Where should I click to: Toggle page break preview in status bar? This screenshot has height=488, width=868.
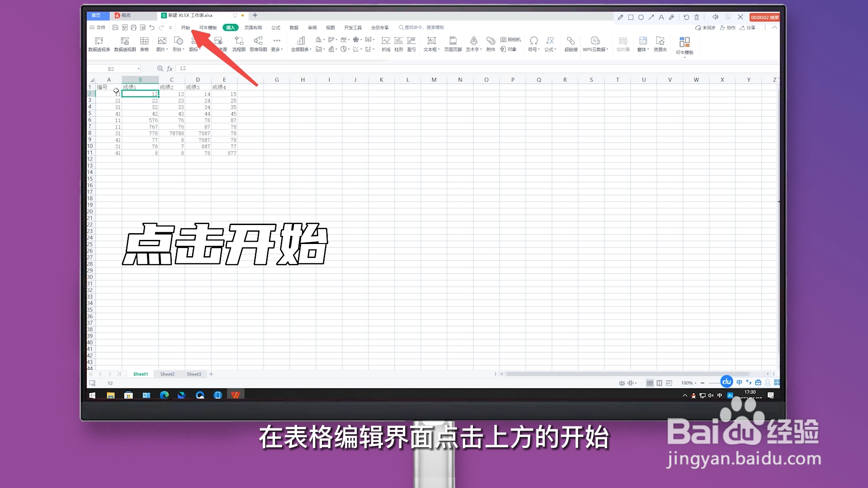669,383
